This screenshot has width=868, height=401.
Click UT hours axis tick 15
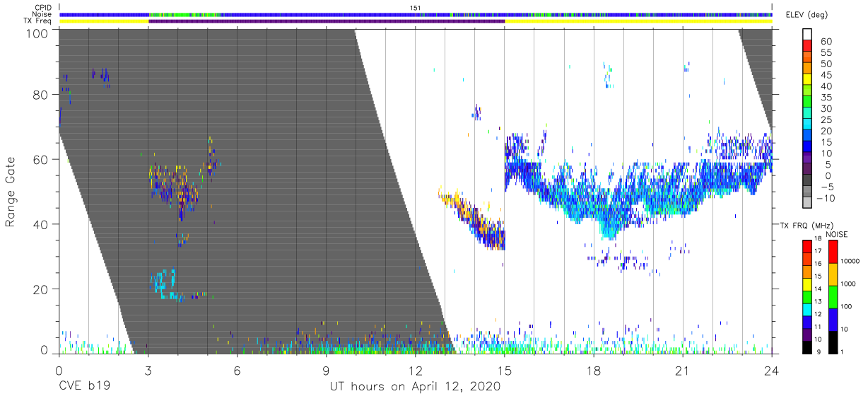pos(505,371)
